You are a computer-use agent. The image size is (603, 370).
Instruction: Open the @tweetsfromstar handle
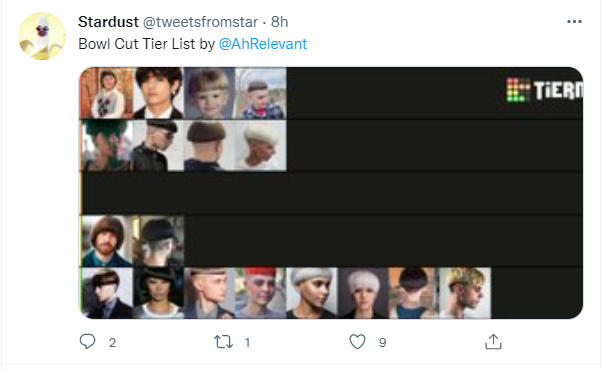pyautogui.click(x=200, y=22)
